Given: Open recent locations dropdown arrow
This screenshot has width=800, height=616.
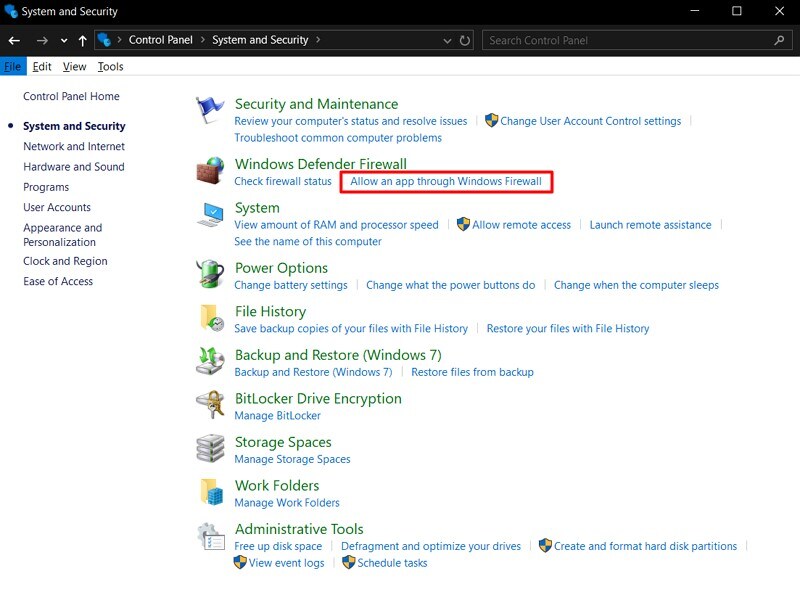Looking at the screenshot, I should 64,40.
